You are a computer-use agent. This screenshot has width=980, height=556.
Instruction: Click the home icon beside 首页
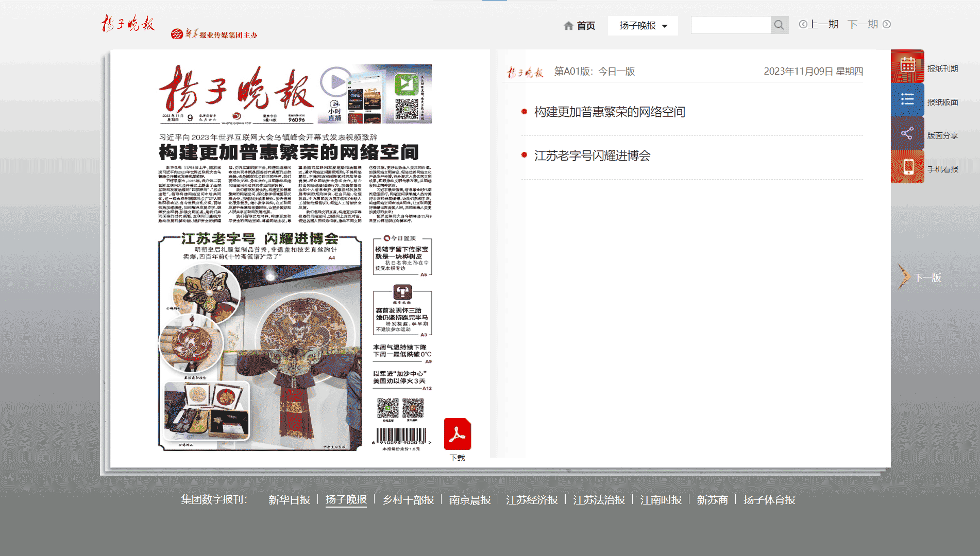[x=568, y=26]
